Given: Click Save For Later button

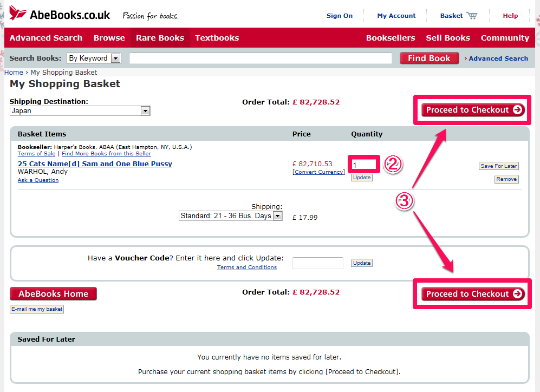Looking at the screenshot, I should (x=499, y=166).
